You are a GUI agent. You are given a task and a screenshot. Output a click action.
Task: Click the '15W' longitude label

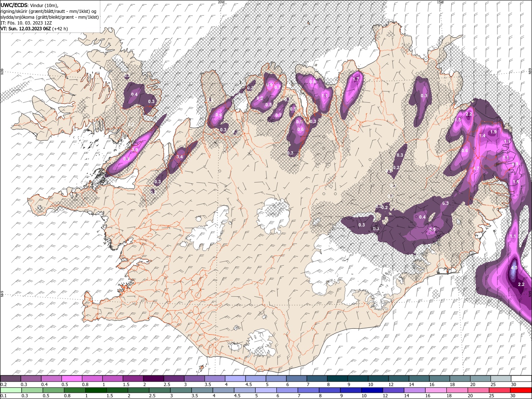[440, 2]
